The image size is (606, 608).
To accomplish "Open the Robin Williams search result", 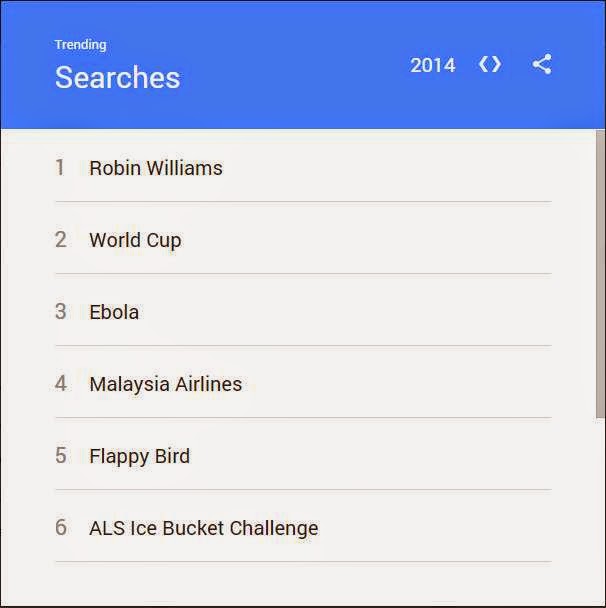I will coord(156,168).
